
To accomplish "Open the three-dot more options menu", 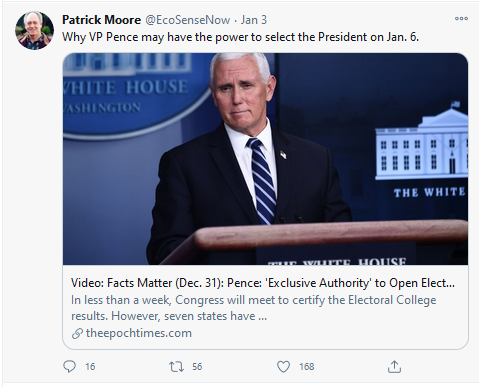I will pyautogui.click(x=461, y=18).
